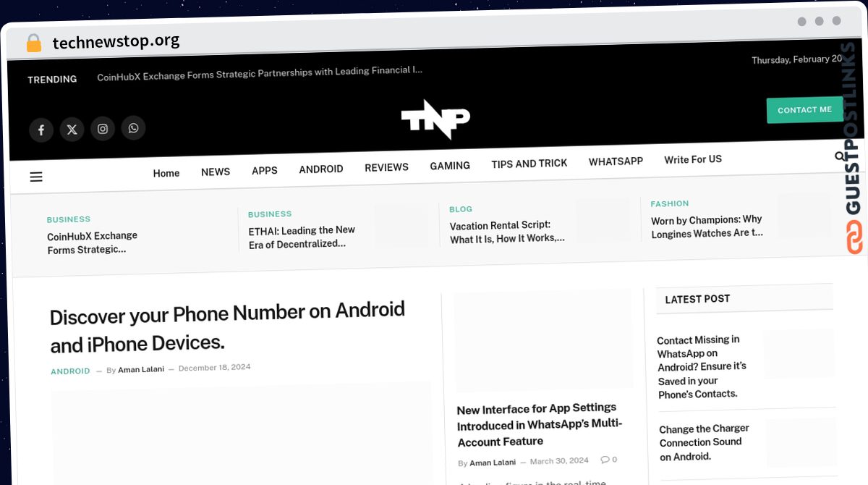Open ETHAI: Leading the New Era article
This screenshot has width=868, height=485.
coord(302,237)
